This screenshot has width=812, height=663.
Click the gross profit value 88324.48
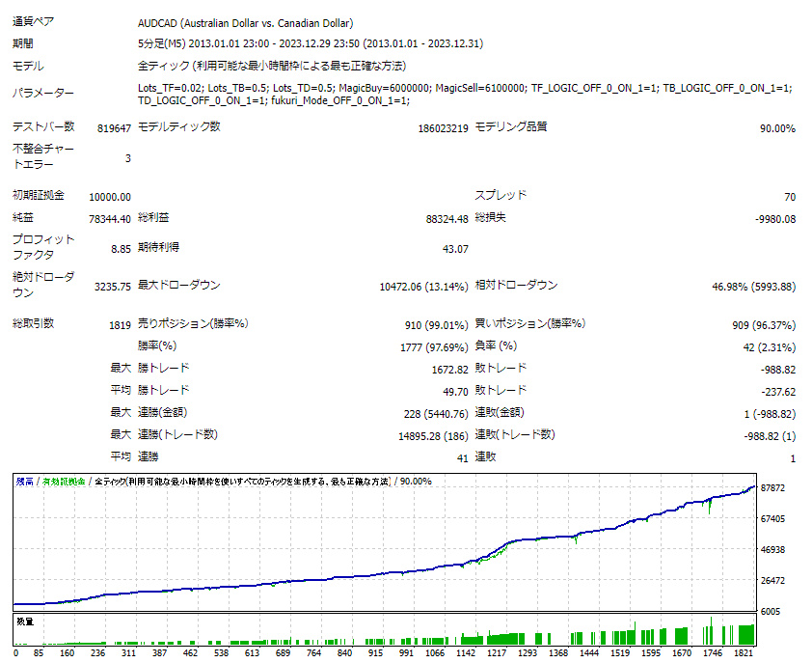point(447,219)
